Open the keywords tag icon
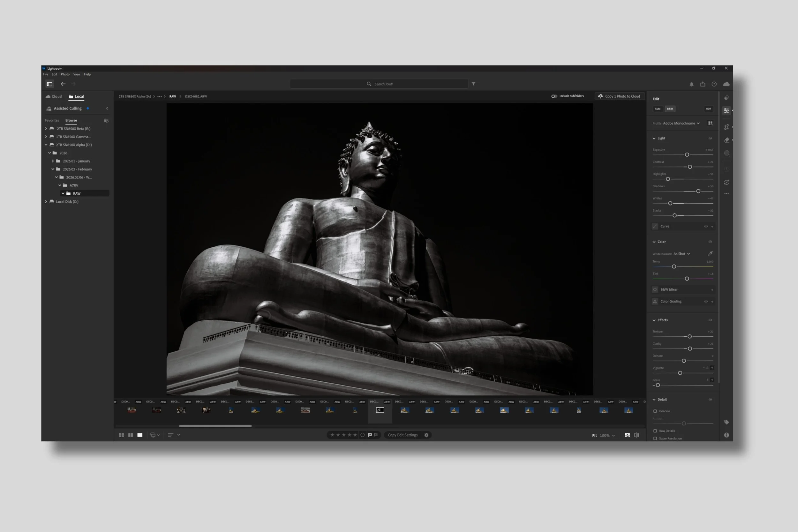 726,422
